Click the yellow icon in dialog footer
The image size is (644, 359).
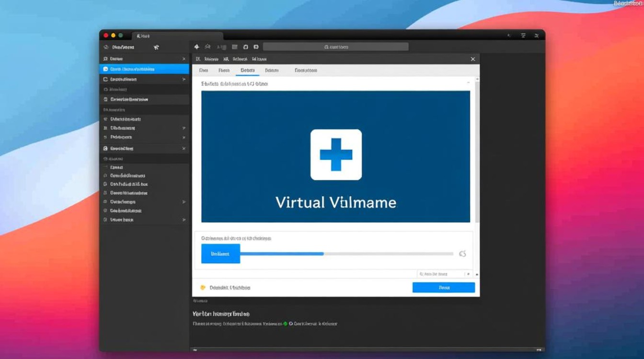tap(203, 288)
